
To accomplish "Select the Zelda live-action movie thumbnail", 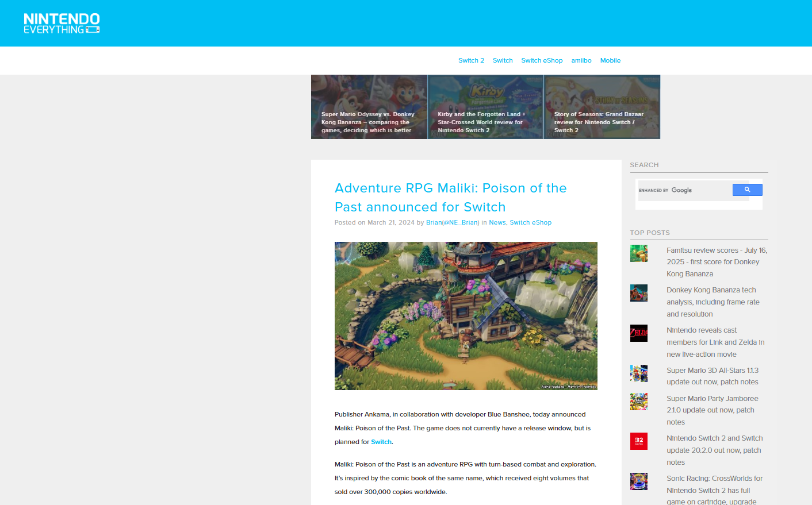I will pos(638,333).
